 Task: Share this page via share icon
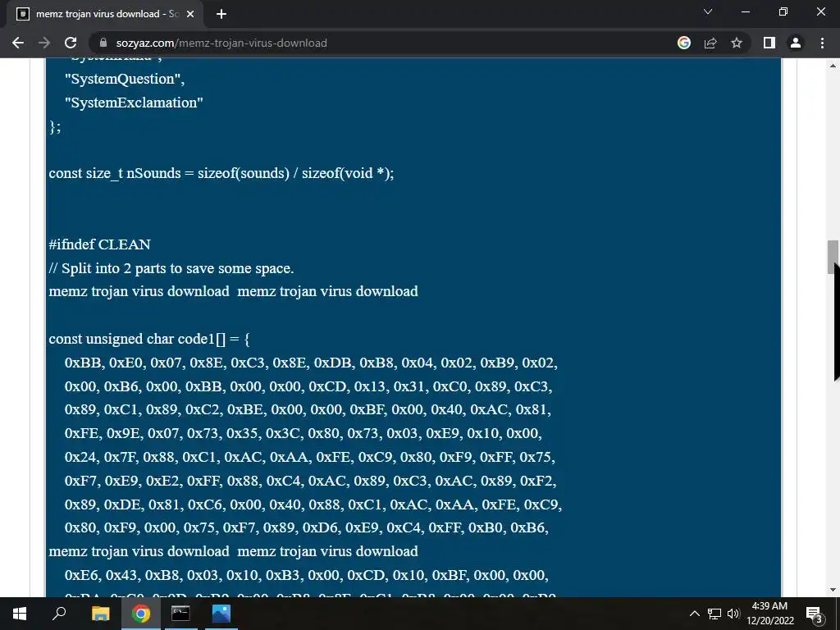tap(710, 43)
